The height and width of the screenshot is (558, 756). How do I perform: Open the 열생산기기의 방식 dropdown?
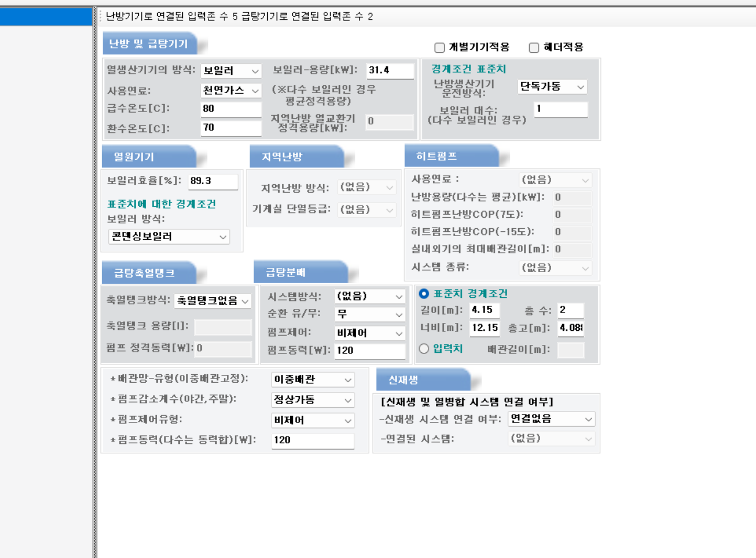pyautogui.click(x=231, y=71)
